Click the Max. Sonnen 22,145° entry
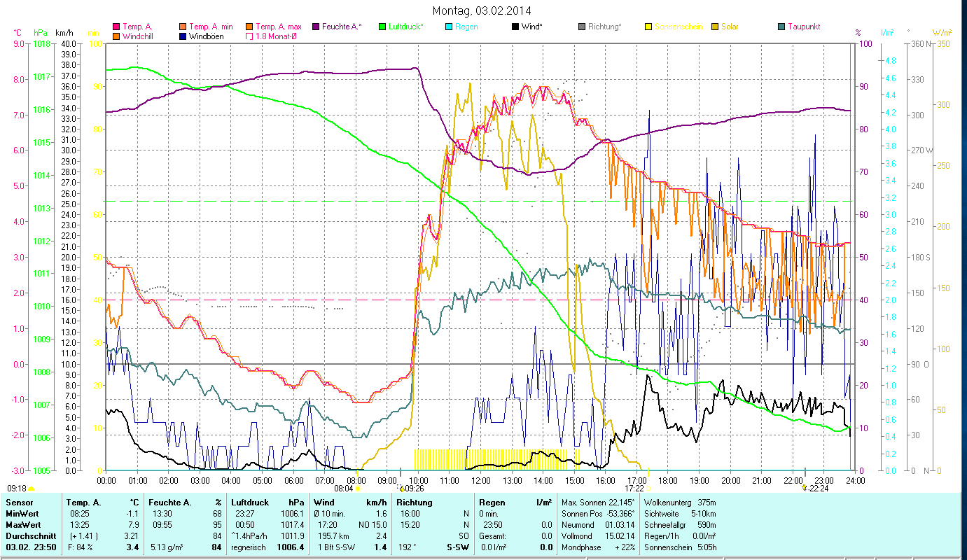 599,503
